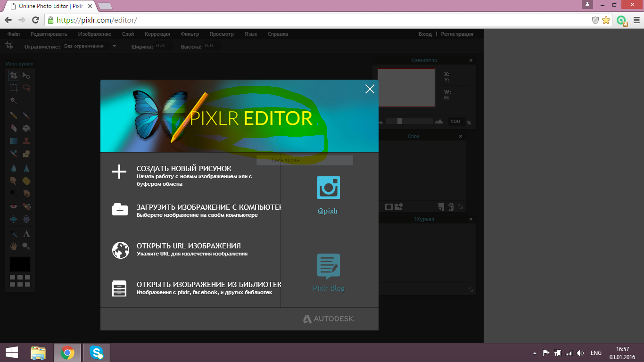644x362 pixels.
Task: Click the Ширина width input field
Action: coord(163,46)
